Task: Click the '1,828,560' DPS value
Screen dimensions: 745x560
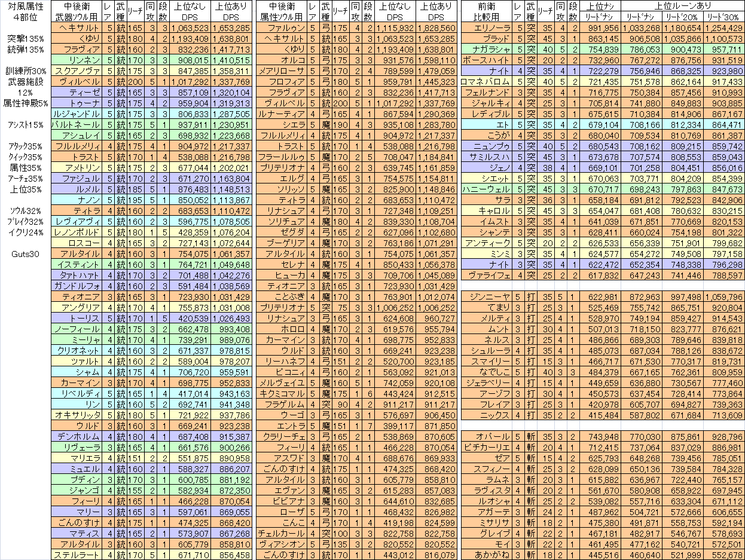Action: [x=436, y=27]
